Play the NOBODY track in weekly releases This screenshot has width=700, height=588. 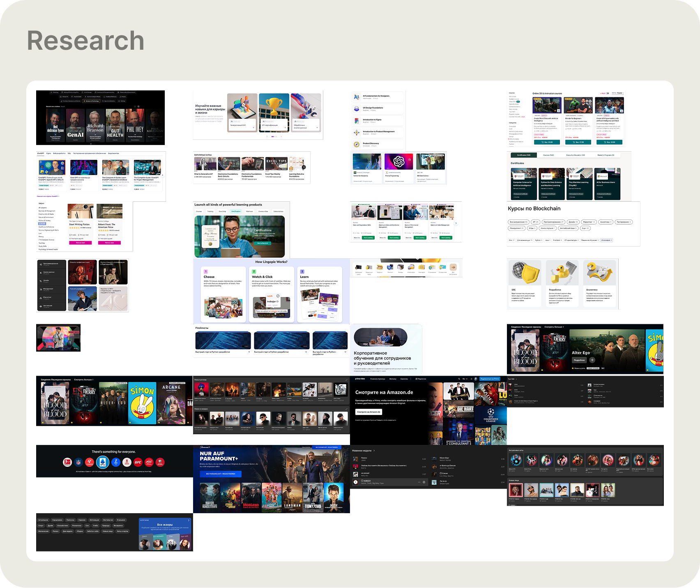coord(356,482)
